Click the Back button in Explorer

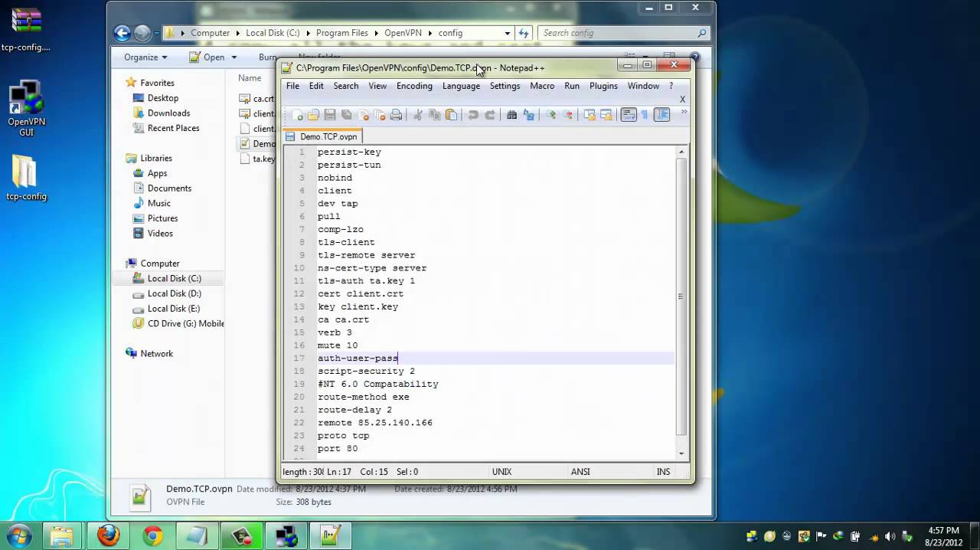point(122,33)
